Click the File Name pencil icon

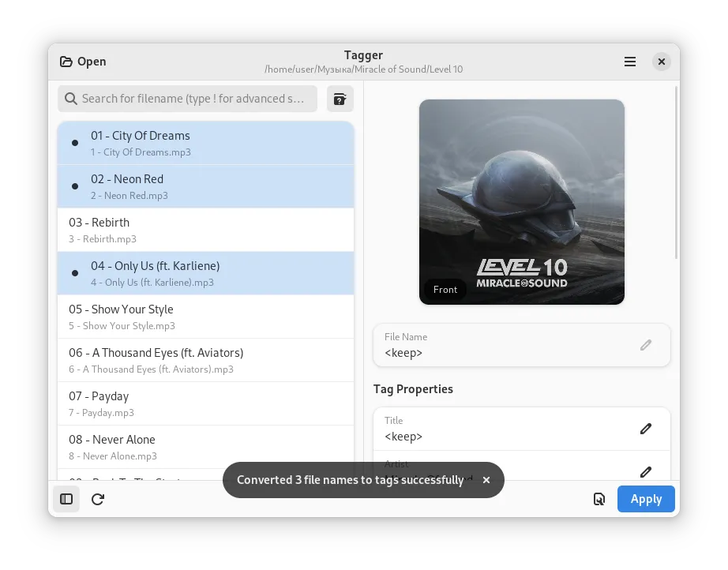point(646,345)
